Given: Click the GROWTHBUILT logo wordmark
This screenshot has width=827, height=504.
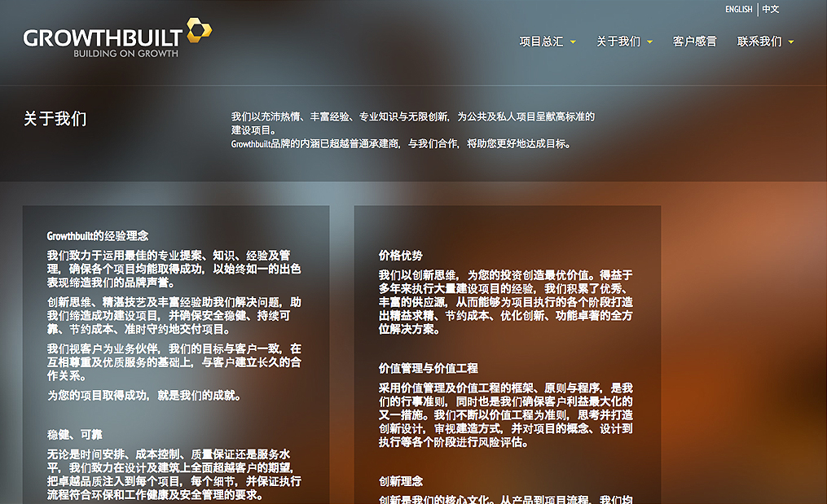Looking at the screenshot, I should pyautogui.click(x=104, y=37).
